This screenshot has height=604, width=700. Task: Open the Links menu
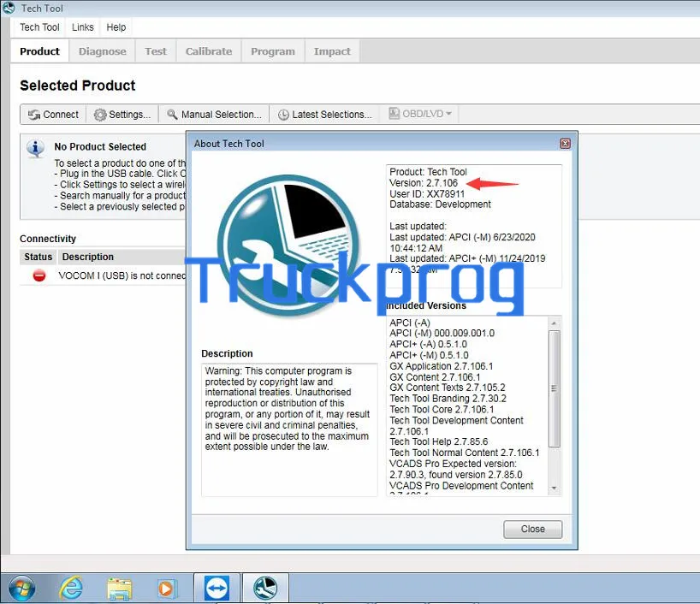click(83, 27)
